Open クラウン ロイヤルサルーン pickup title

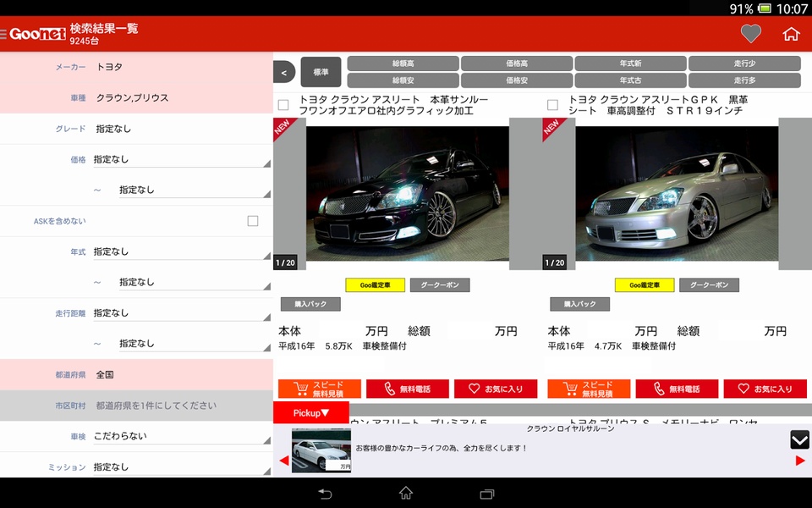[570, 428]
